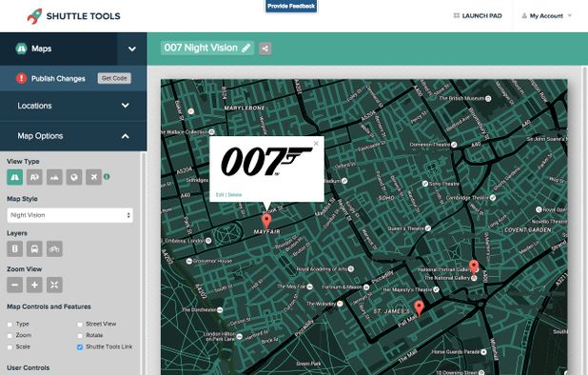Select the terrain mountain view type
Viewport: 588px width, 375px height.
click(x=54, y=177)
